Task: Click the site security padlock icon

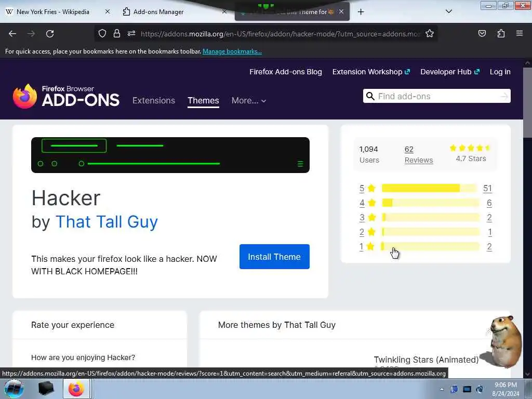Action: pyautogui.click(x=117, y=33)
